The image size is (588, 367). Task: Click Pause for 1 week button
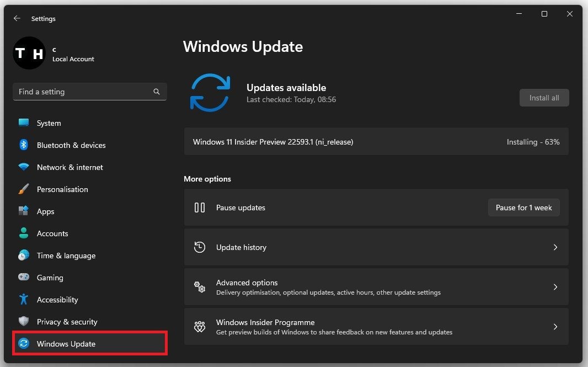[x=524, y=208]
